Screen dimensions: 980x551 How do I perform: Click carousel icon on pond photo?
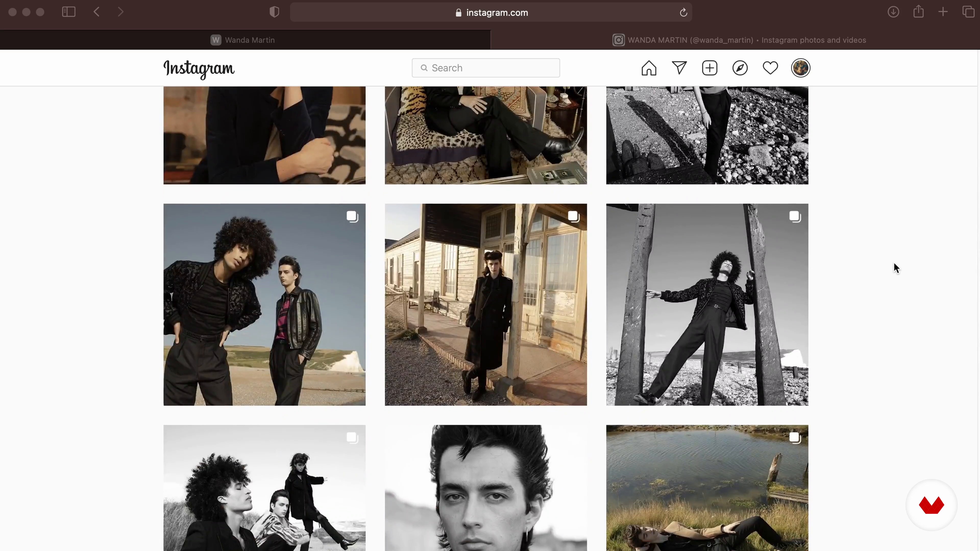coord(795,438)
